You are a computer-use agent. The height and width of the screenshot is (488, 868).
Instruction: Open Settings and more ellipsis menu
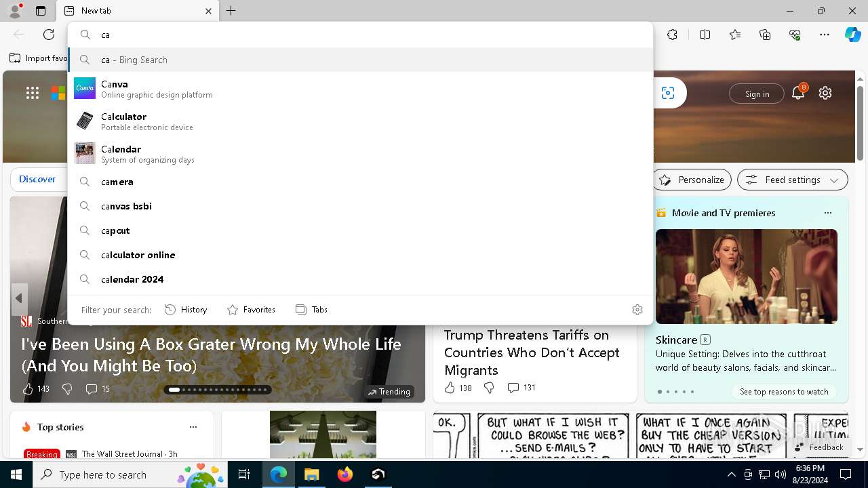(x=825, y=35)
